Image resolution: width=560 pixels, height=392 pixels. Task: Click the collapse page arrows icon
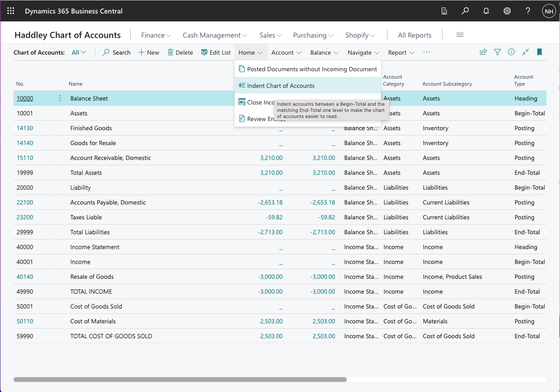pyautogui.click(x=525, y=52)
